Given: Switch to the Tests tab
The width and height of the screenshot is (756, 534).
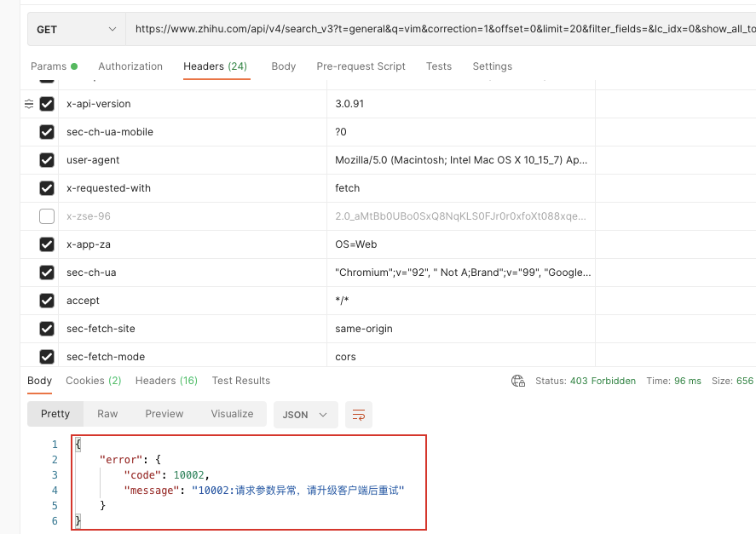Looking at the screenshot, I should tap(439, 66).
